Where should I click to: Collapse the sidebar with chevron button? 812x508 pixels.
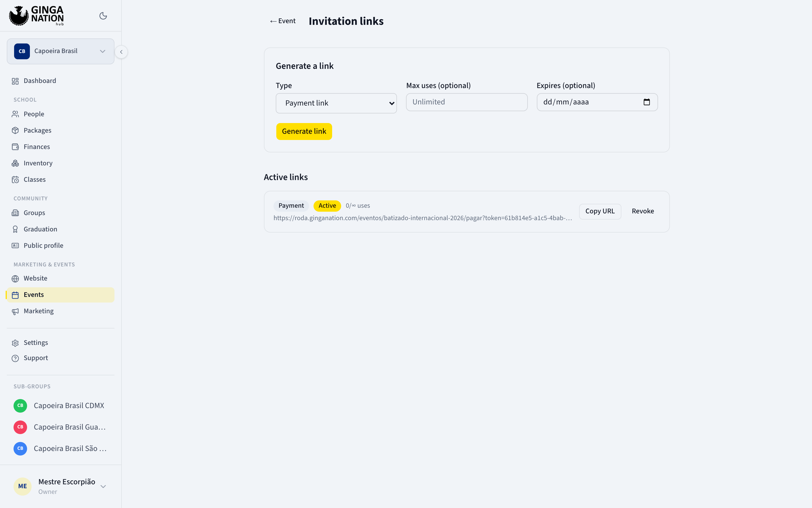coord(121,52)
